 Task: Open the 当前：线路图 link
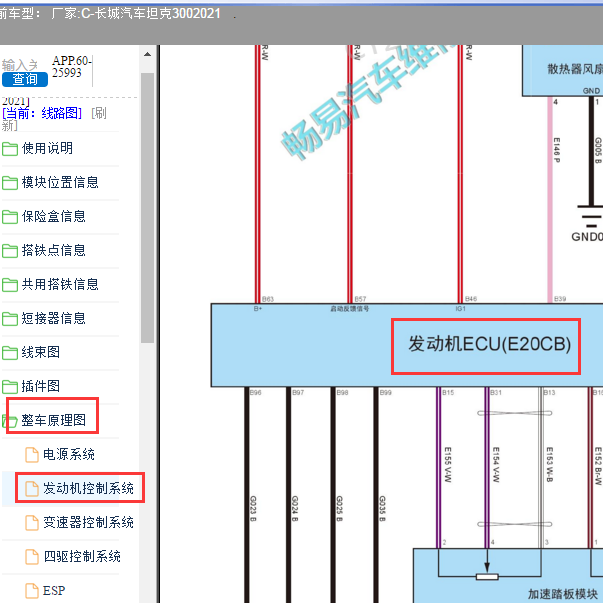click(x=42, y=113)
